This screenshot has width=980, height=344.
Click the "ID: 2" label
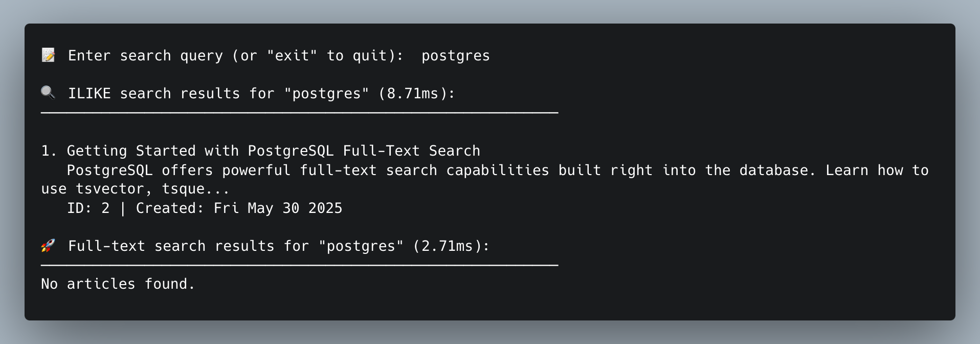tap(88, 208)
